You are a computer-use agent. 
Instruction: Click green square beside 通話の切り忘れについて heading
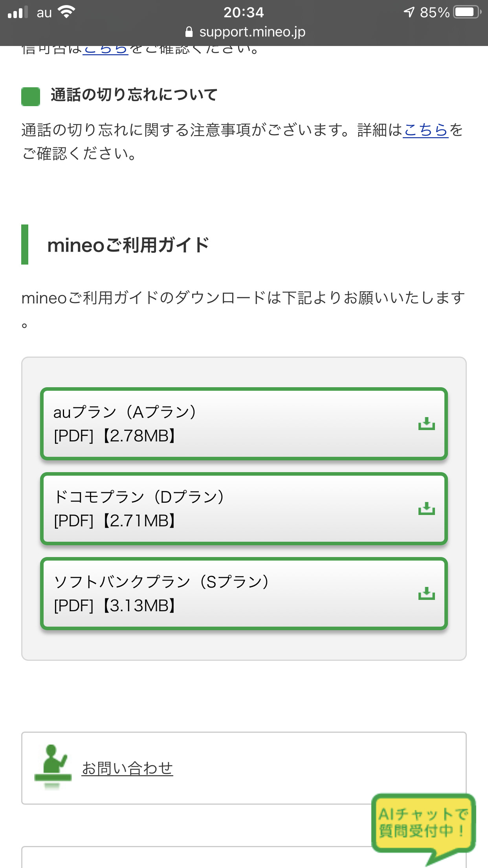click(x=31, y=96)
